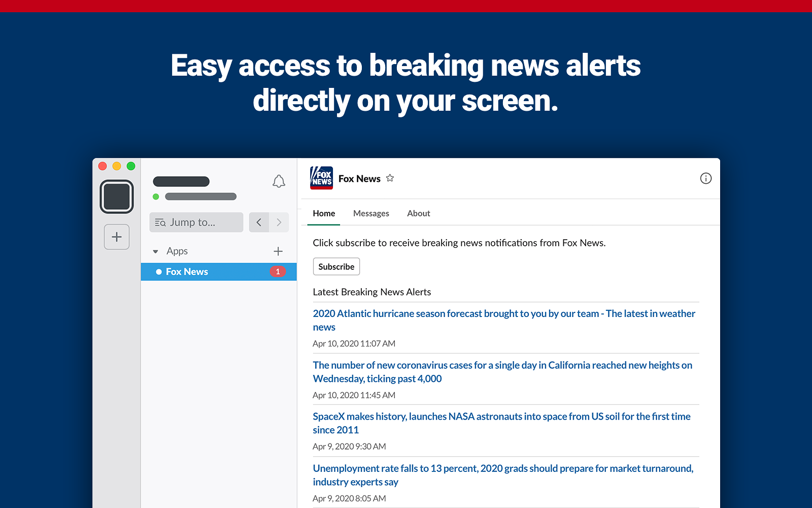Select Fox News in the sidebar
The image size is (812, 508).
tap(187, 272)
